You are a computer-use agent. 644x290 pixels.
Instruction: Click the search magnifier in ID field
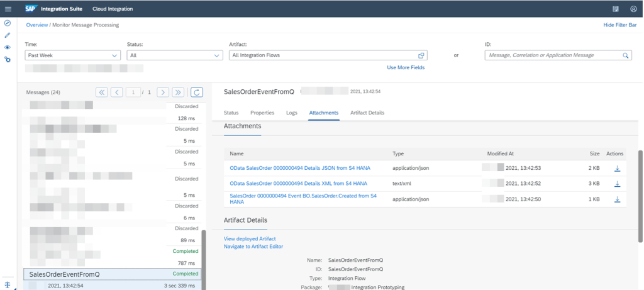pyautogui.click(x=626, y=55)
